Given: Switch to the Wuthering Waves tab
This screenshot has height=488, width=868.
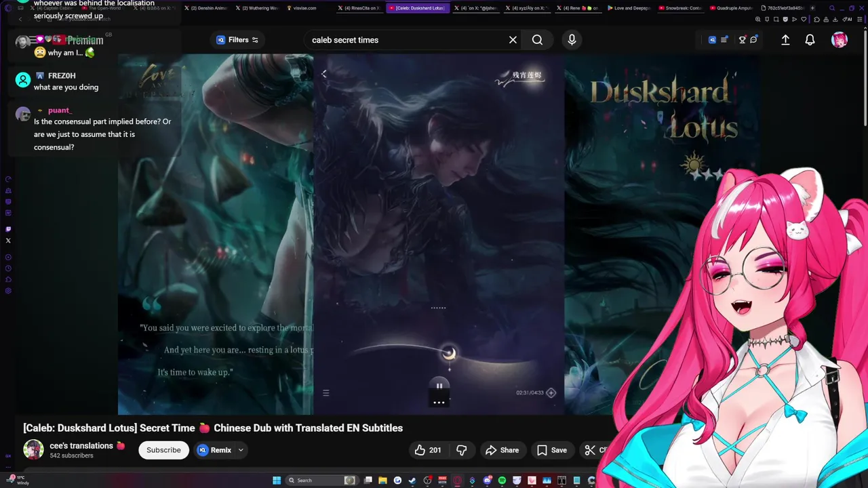Looking at the screenshot, I should [258, 8].
